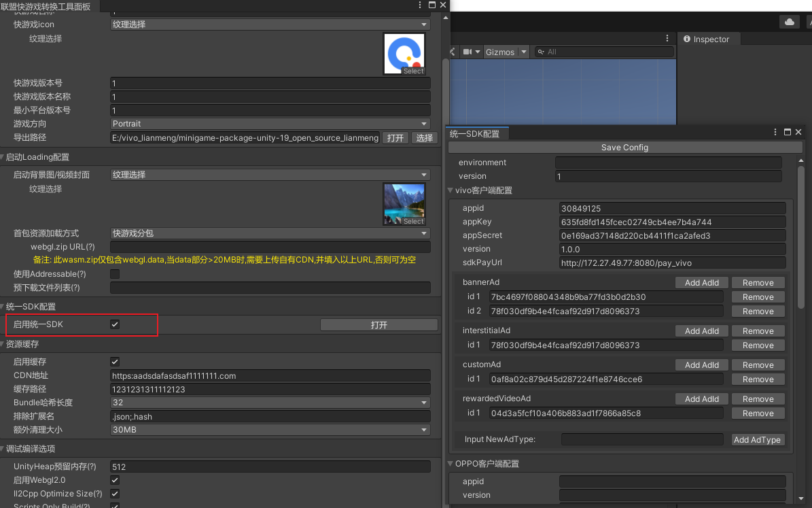Select the 统一SDK配置 tab
The height and width of the screenshot is (508, 812).
click(x=474, y=134)
